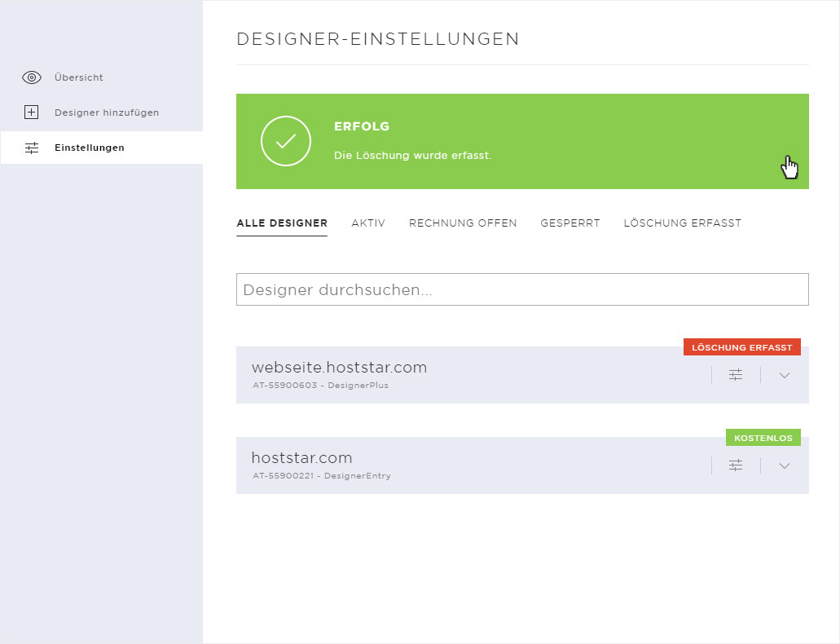Screen dimensions: 840x644
Task: Click the Erfolg heading in green banner
Action: [x=362, y=126]
